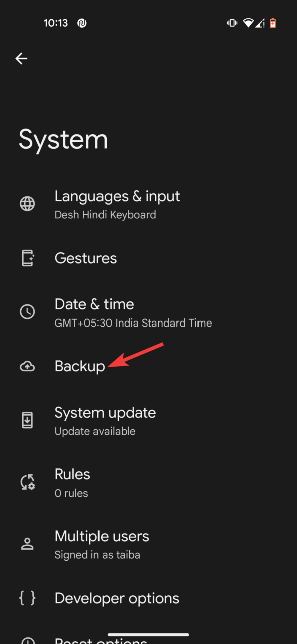The image size is (297, 644).
Task: Tap the back arrow to leave System
Action: tap(21, 58)
